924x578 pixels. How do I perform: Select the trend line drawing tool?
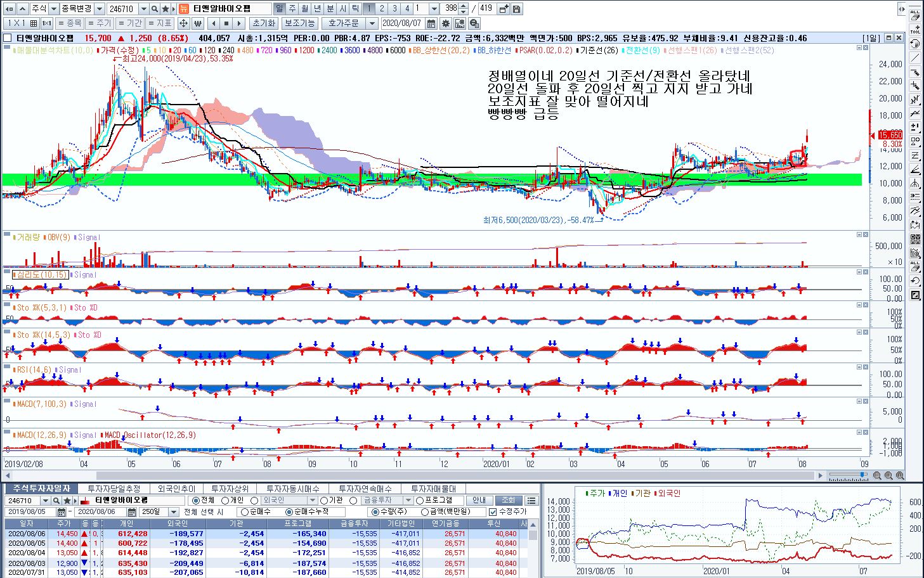(915, 58)
